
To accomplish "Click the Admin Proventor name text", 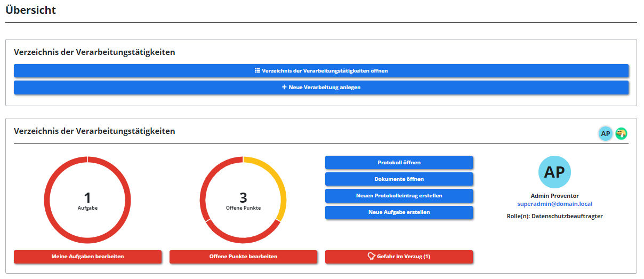I will [554, 196].
